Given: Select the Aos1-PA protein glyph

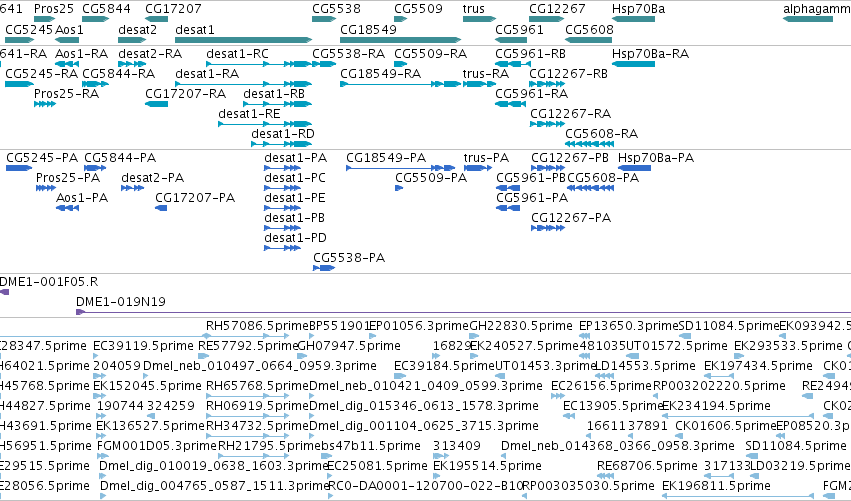Looking at the screenshot, I should [x=68, y=208].
